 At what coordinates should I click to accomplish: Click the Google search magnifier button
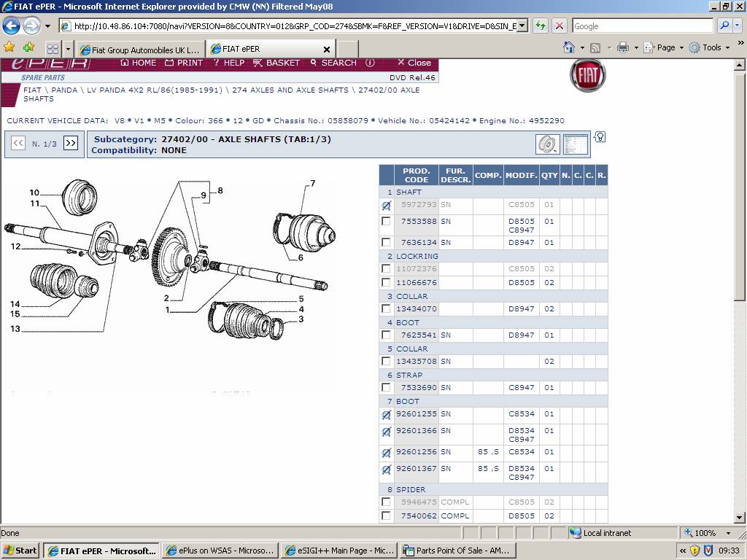pyautogui.click(x=724, y=26)
